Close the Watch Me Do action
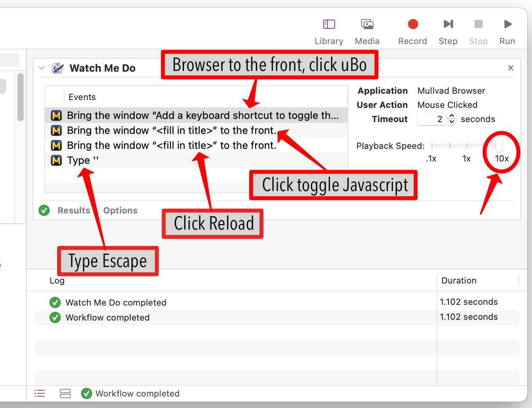Screen dimensions: 532x408 (510, 67)
